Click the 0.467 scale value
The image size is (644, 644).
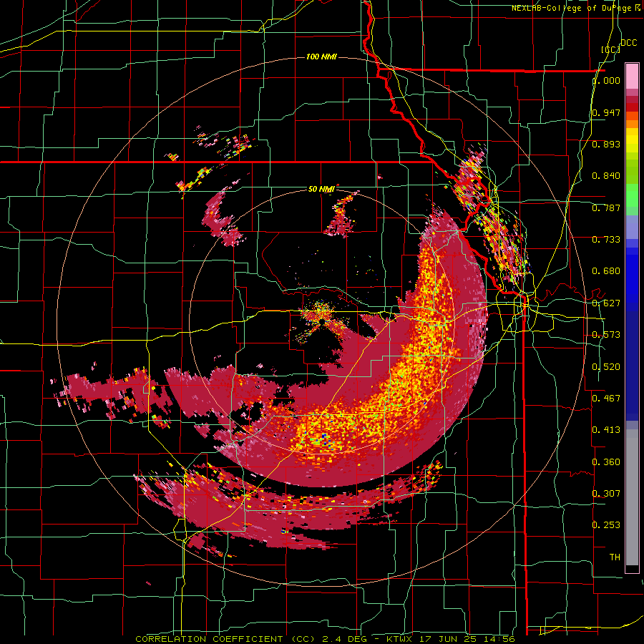[x=606, y=399]
